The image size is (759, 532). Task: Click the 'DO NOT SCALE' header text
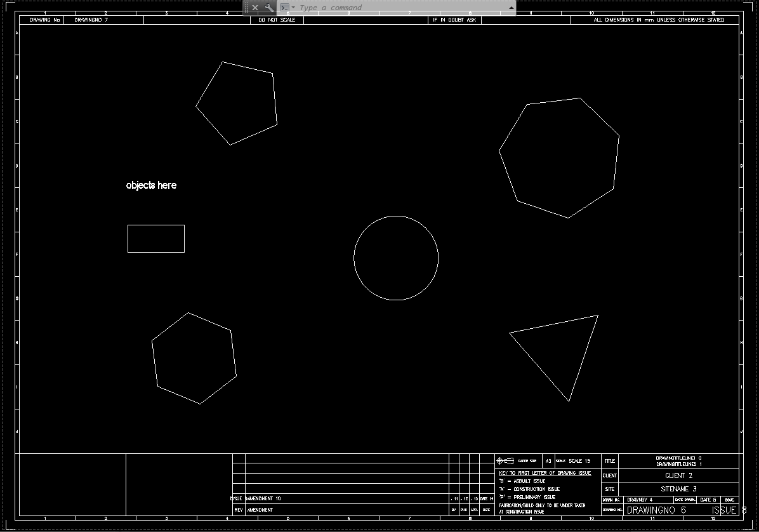point(277,20)
